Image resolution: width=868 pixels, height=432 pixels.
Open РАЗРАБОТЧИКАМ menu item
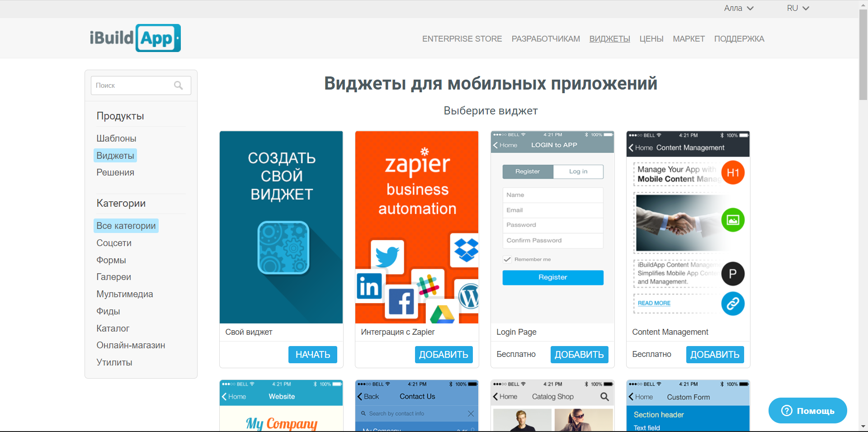[x=546, y=39]
